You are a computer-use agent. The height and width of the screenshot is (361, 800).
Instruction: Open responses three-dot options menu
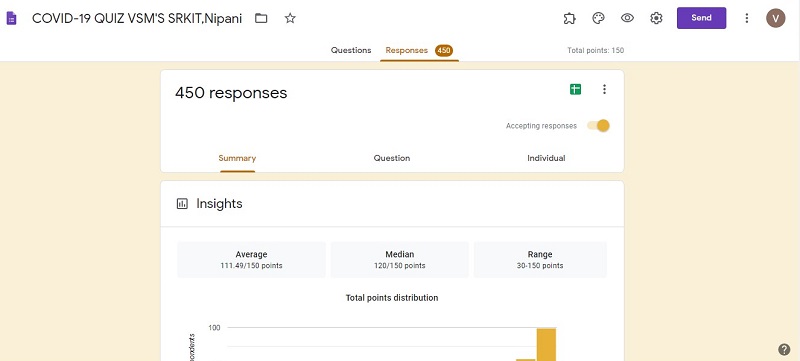click(604, 89)
